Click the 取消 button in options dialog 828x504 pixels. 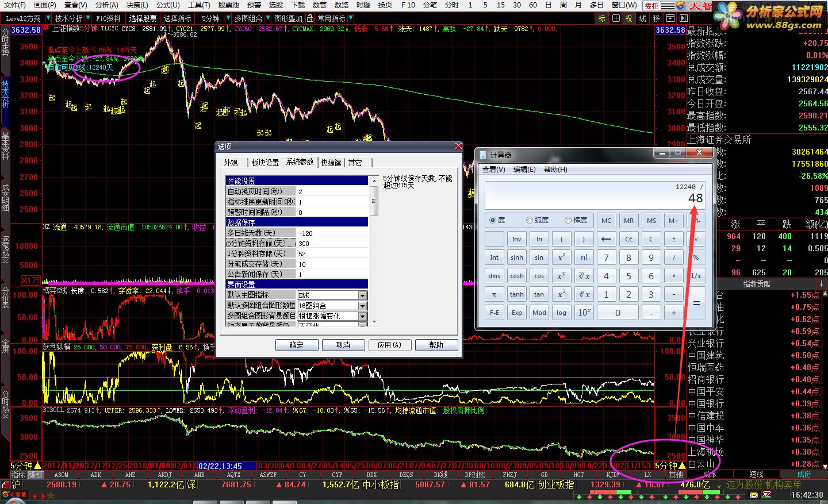(x=343, y=345)
